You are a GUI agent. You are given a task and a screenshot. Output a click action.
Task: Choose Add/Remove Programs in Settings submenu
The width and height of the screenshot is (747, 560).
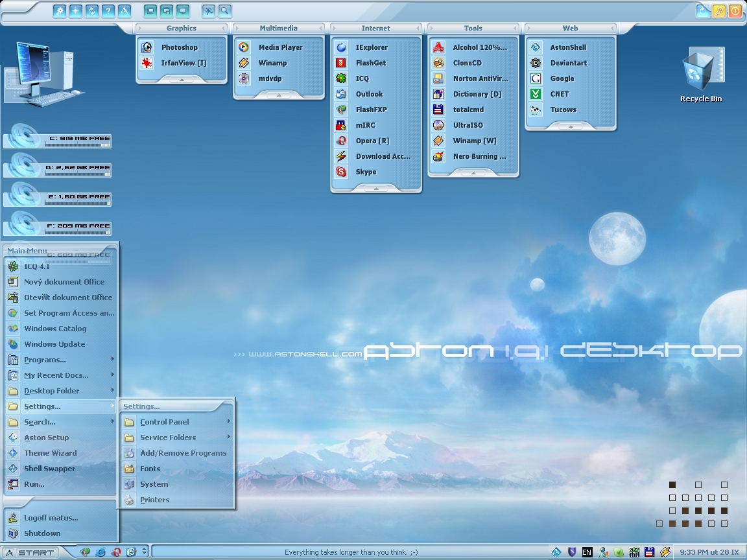click(177, 453)
